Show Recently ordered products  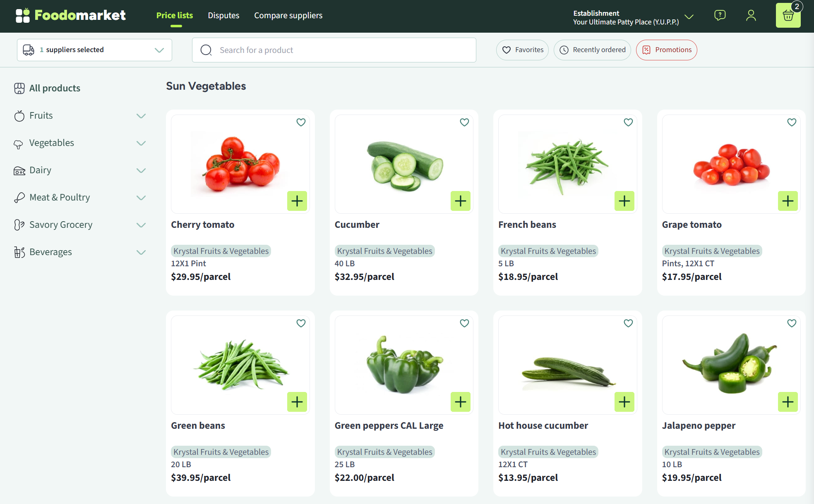coord(592,50)
